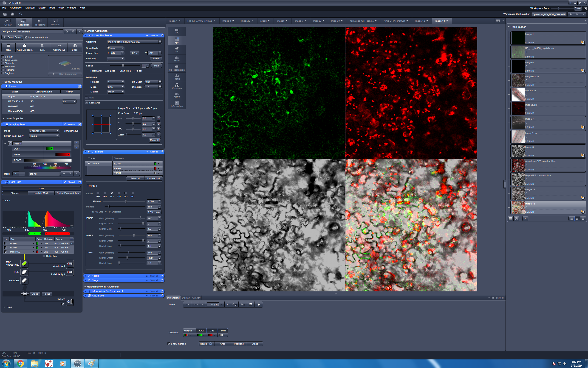The width and height of the screenshot is (588, 368).
Task: Open the Switch track every dropdown
Action: (x=44, y=136)
